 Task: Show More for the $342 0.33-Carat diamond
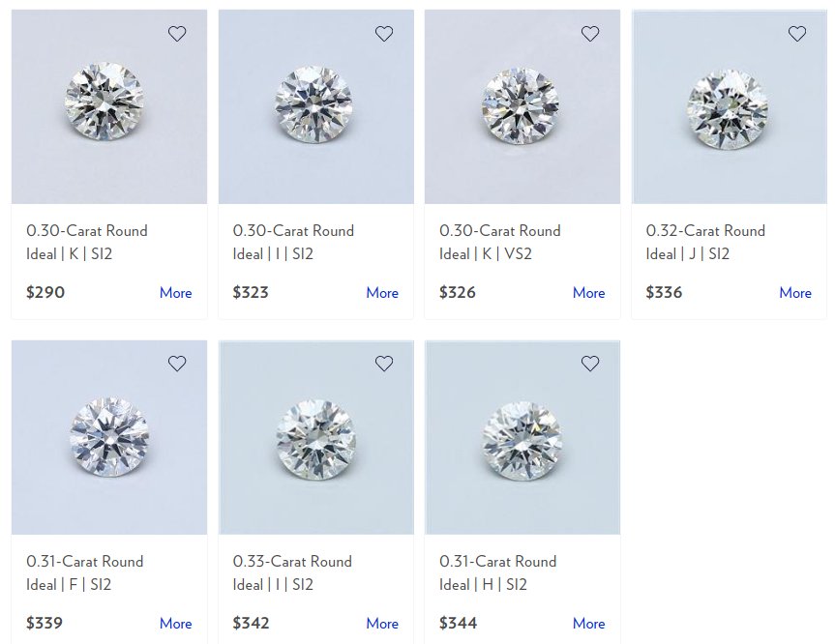pos(382,624)
